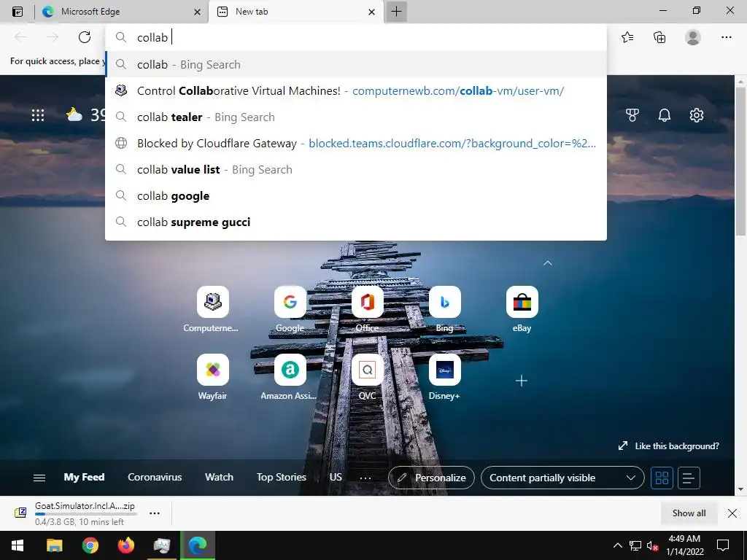Screen dimensions: 747x560
Task: Open the Computernewb quick link tile
Action: [212, 301]
